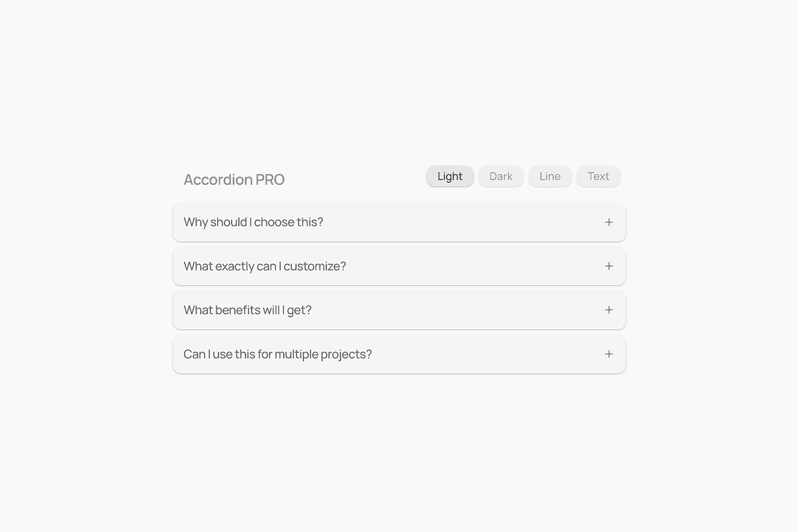Open the 'Can I use this for multiple projects?' item
Image resolution: width=798 pixels, height=532 pixels.
point(399,354)
